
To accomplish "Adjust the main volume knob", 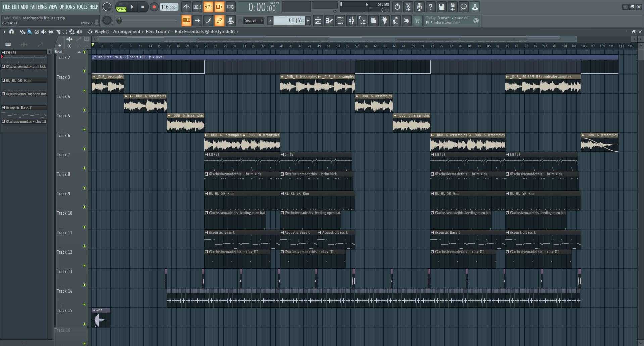I will tap(107, 7).
